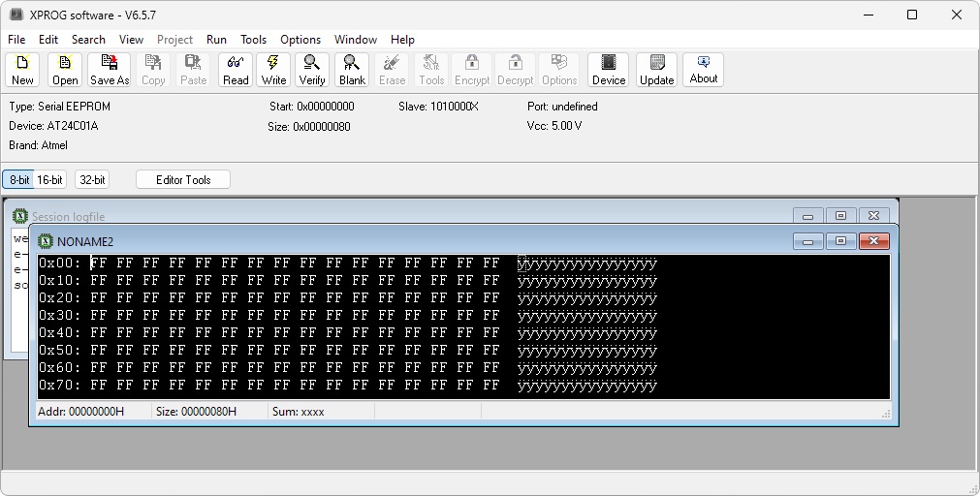Click the first hex byte at 0x00
Screen dimensions: 980x496
pos(98,263)
